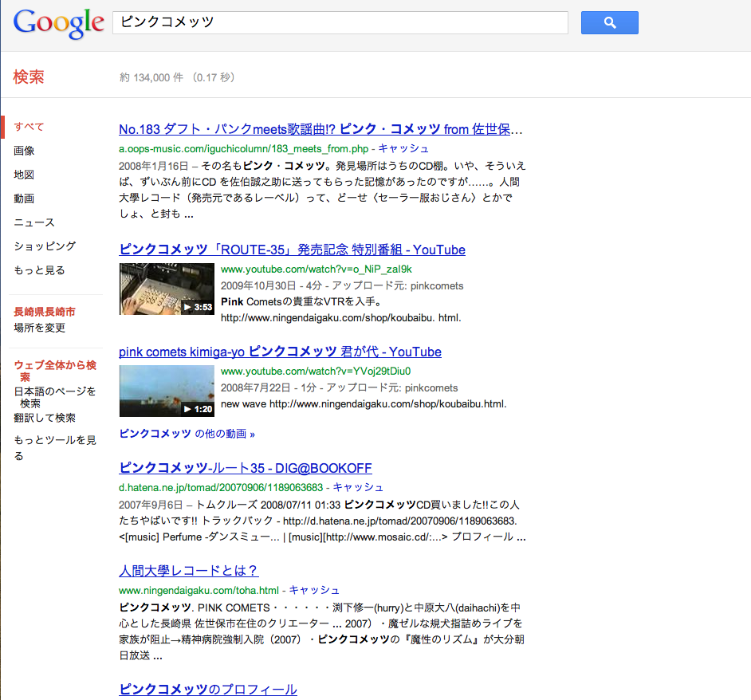Screen dimensions: 751x700
Task: Select the すべて results filter
Action: pos(29,127)
